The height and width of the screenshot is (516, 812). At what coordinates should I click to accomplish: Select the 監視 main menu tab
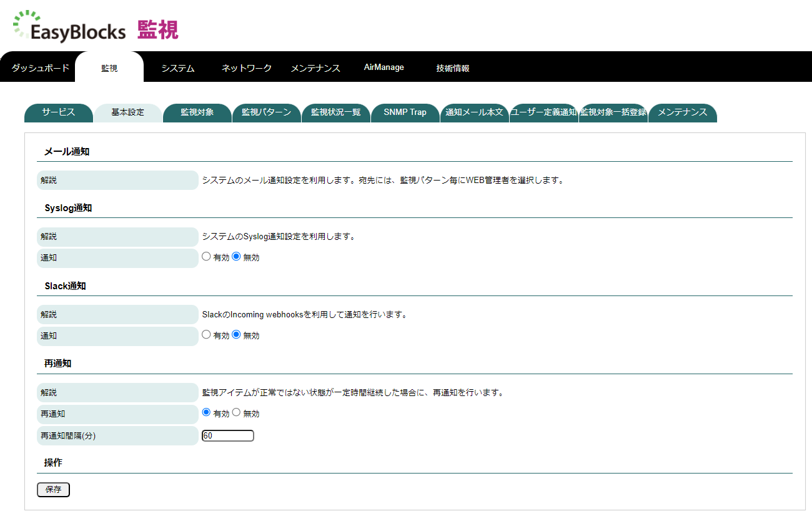(x=109, y=68)
